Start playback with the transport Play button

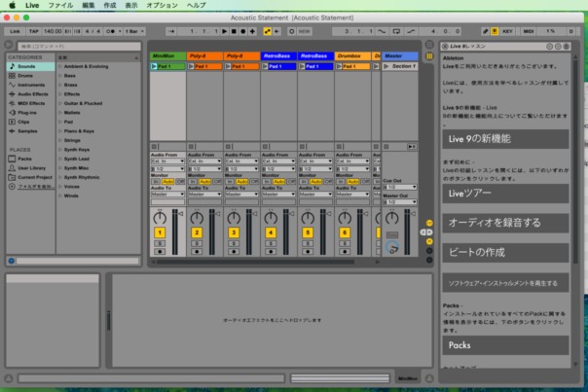coord(225,31)
